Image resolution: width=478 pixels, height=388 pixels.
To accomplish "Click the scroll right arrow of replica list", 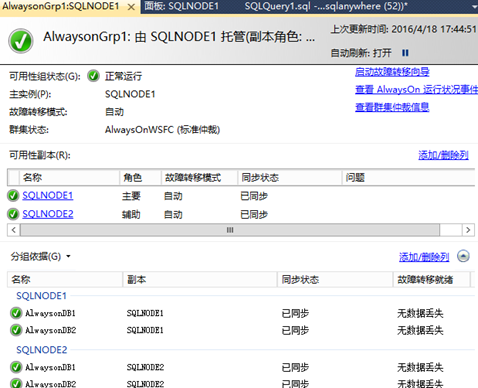I will 468,230.
